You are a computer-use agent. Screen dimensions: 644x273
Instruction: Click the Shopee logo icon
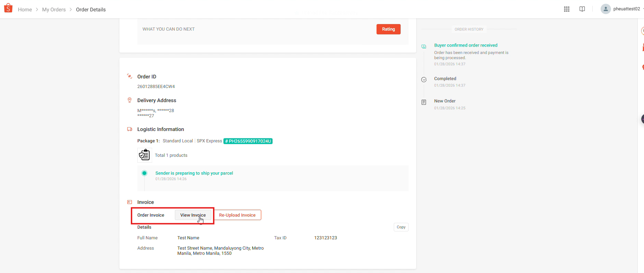(x=8, y=8)
